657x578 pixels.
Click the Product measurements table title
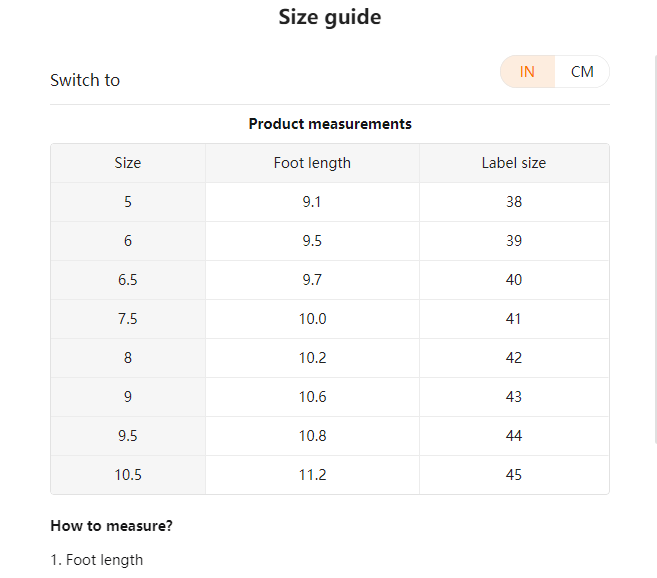pos(330,124)
